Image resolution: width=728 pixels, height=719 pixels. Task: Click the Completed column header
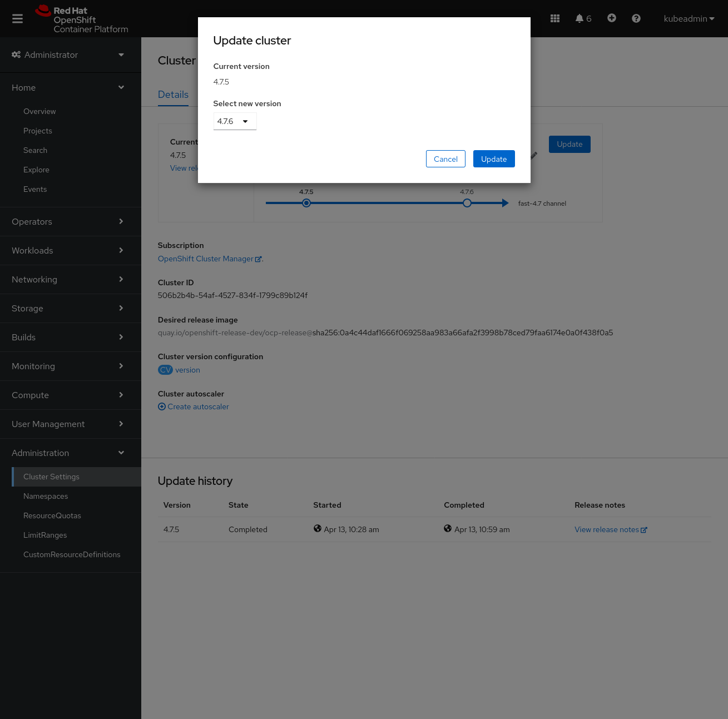point(464,505)
